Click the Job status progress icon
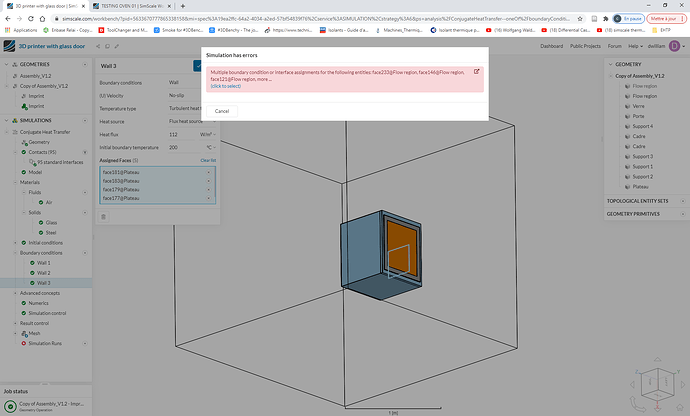 [x=10, y=406]
